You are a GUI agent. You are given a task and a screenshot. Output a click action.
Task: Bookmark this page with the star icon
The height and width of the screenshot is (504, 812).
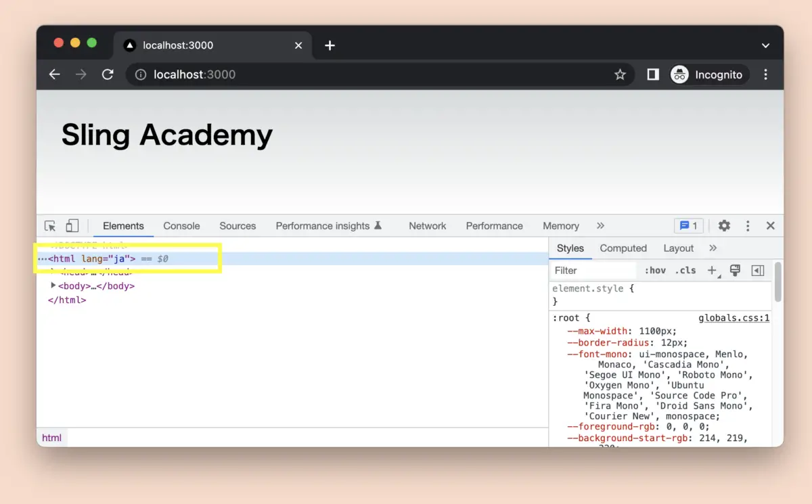click(x=620, y=74)
